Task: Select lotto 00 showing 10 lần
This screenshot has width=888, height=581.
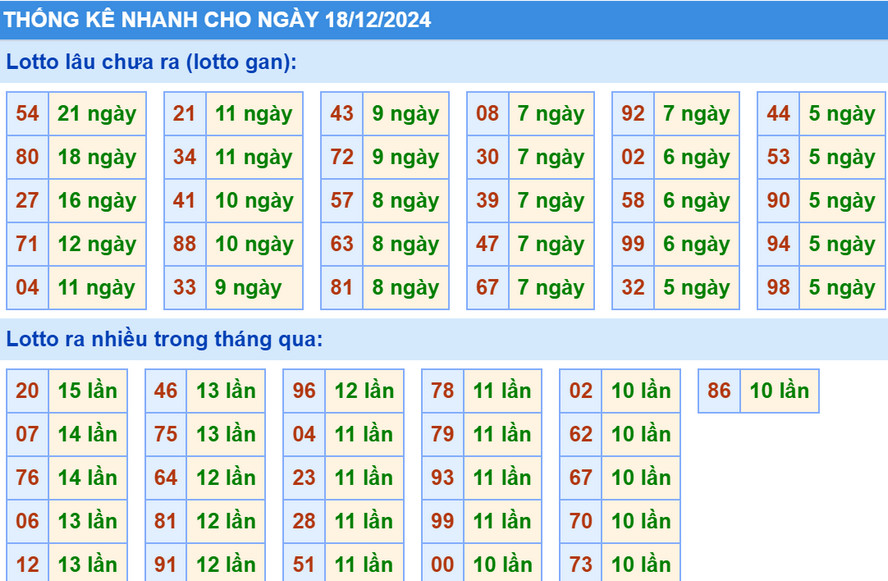Action: point(482,563)
